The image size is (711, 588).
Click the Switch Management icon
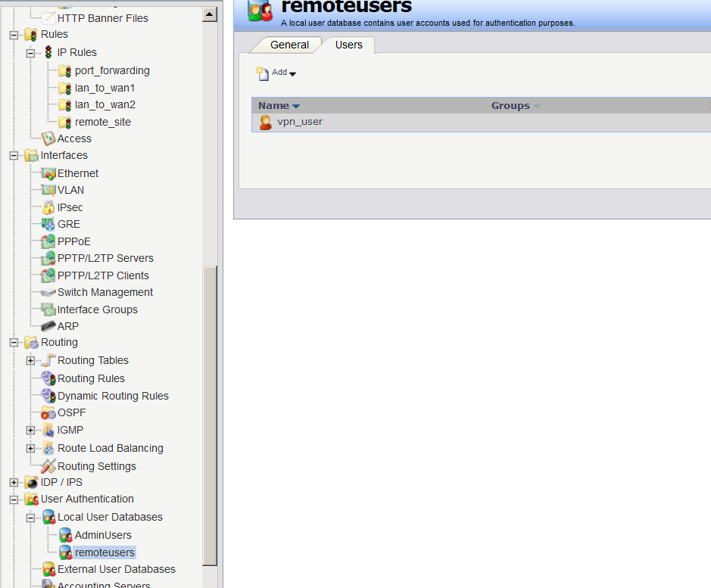(48, 292)
